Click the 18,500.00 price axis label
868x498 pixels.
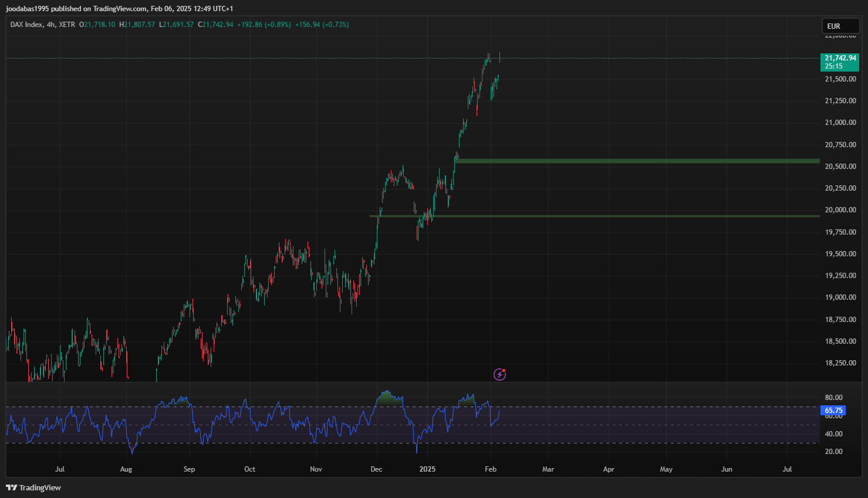click(x=840, y=341)
